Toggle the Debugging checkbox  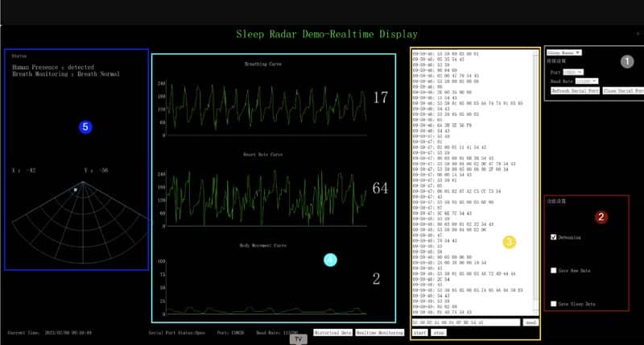pos(553,238)
